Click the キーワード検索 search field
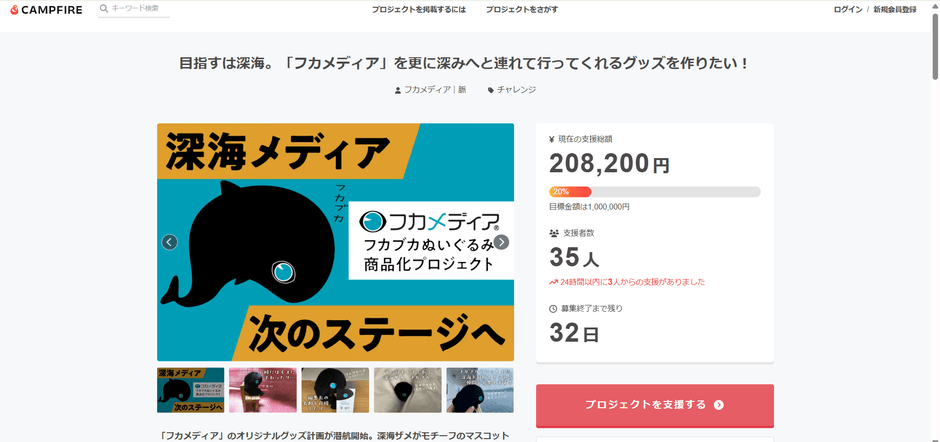This screenshot has width=940, height=442. click(x=138, y=9)
